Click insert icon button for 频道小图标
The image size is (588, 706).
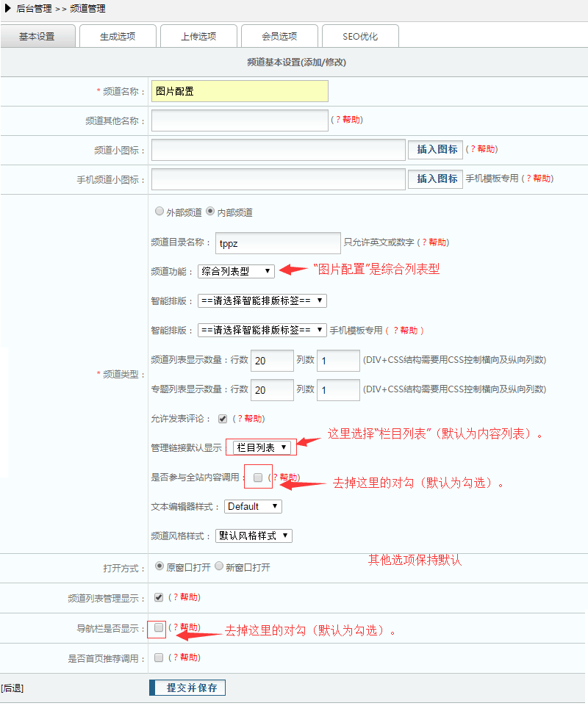point(437,149)
